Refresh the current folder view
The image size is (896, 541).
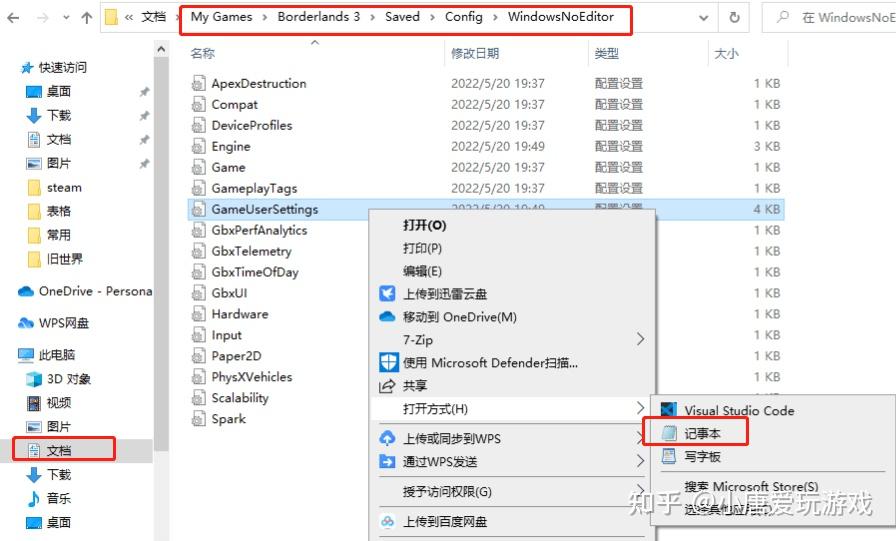(x=735, y=18)
